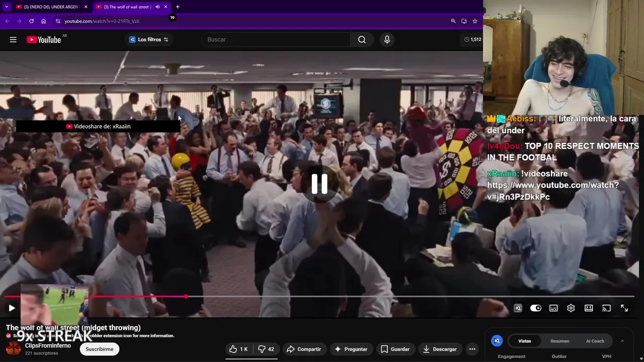Dislike the video with 42
The image size is (644, 362).
click(266, 349)
